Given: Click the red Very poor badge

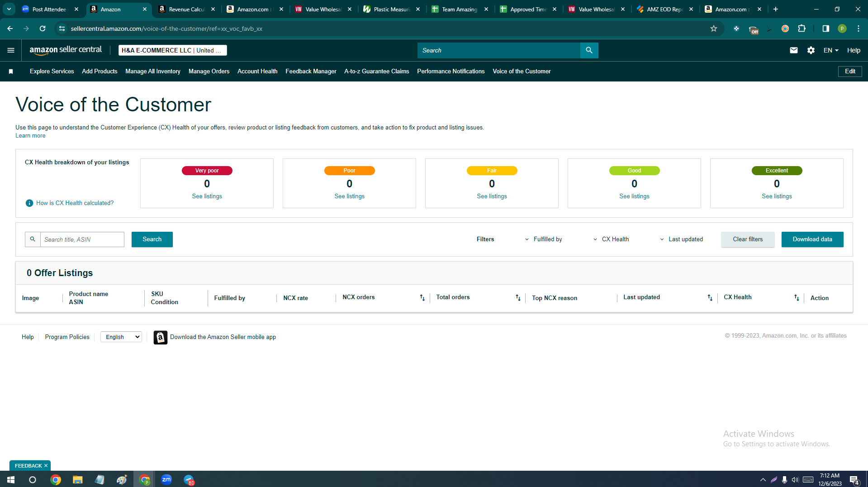Looking at the screenshot, I should click(x=207, y=171).
